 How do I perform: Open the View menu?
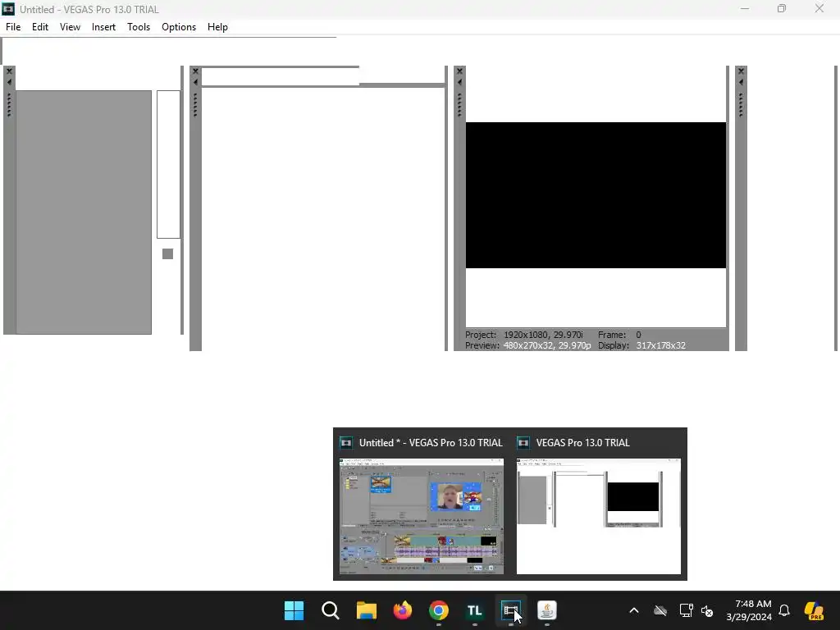(x=71, y=27)
